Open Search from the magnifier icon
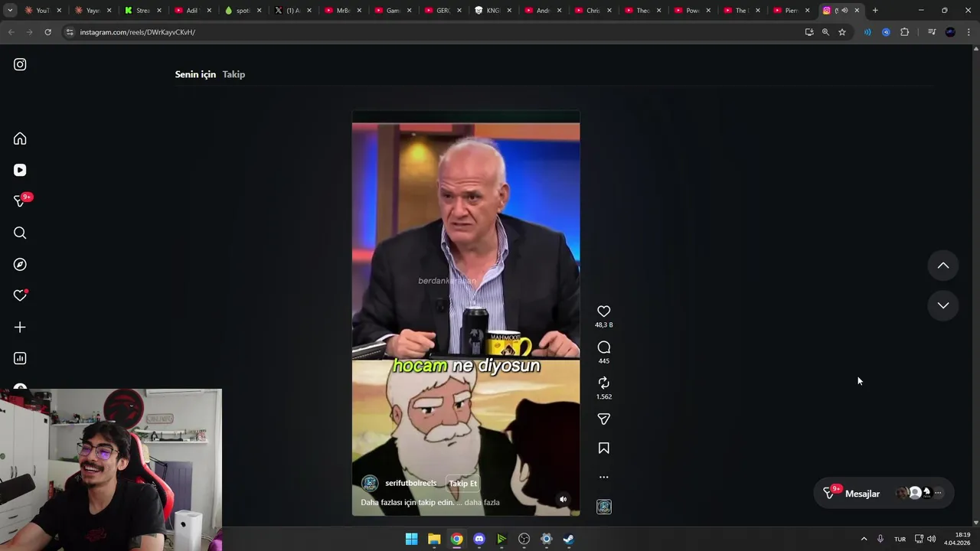The image size is (980, 551). 20,233
